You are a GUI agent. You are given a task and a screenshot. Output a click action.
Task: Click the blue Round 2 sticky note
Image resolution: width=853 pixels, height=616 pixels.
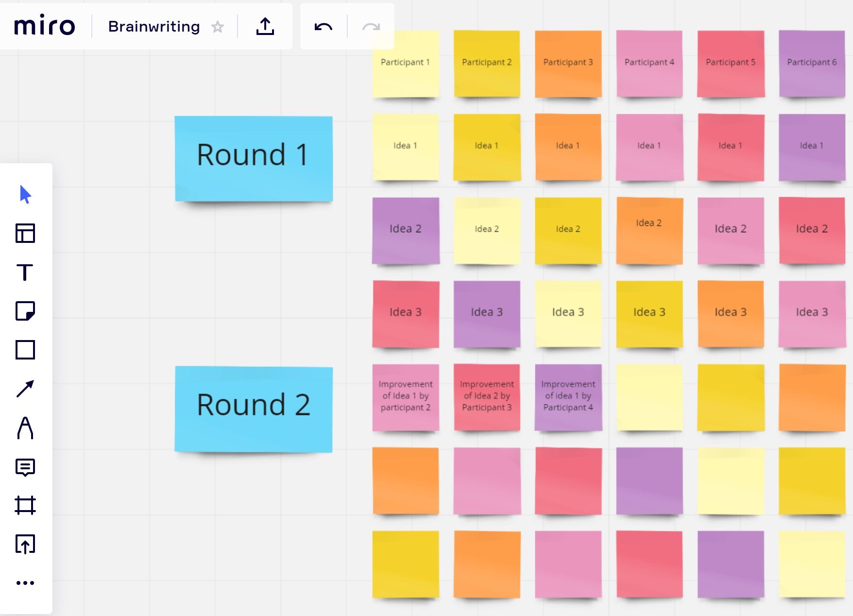tap(254, 409)
